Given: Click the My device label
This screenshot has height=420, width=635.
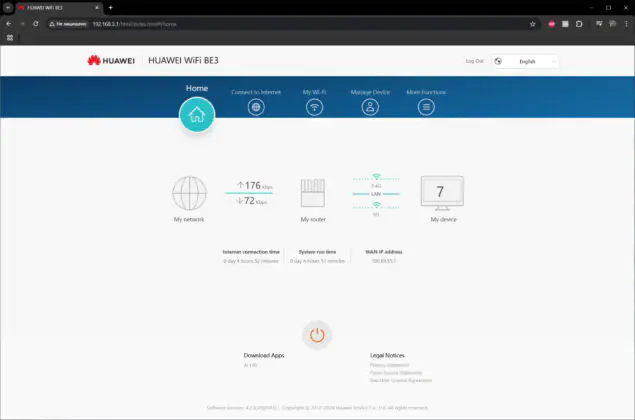Looking at the screenshot, I should click(x=443, y=220).
